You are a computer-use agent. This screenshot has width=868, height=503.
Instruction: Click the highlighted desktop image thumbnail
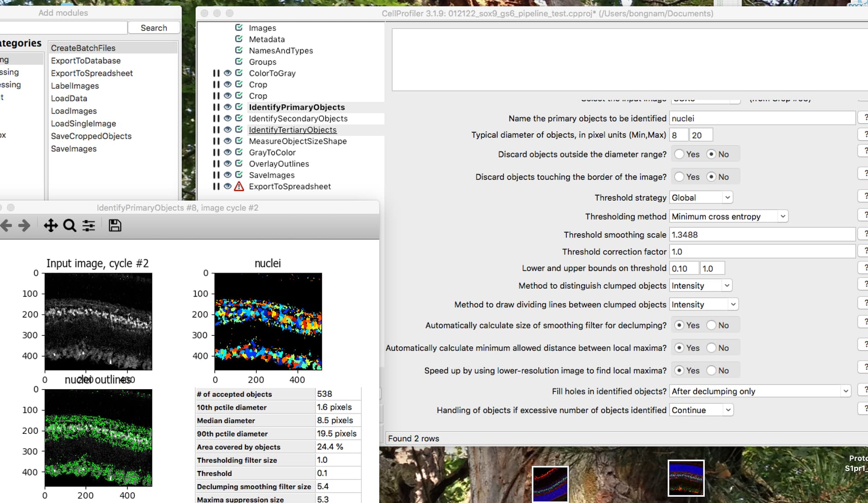tap(686, 478)
